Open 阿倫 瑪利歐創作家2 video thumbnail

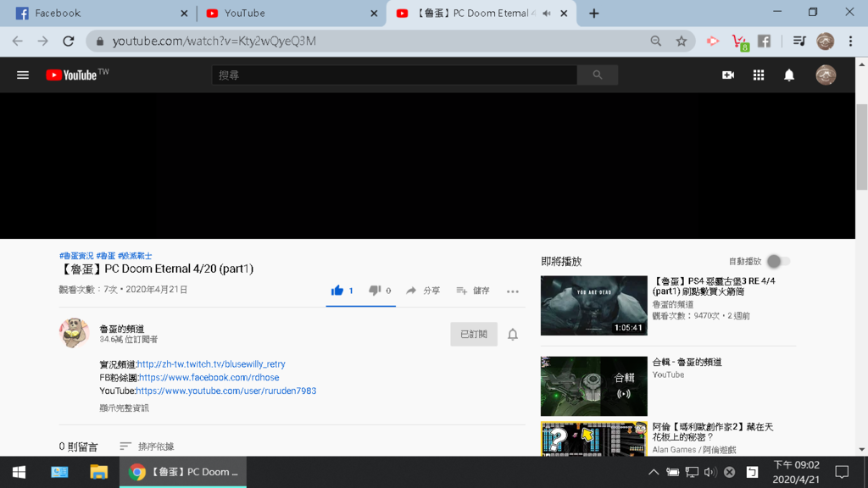594,439
